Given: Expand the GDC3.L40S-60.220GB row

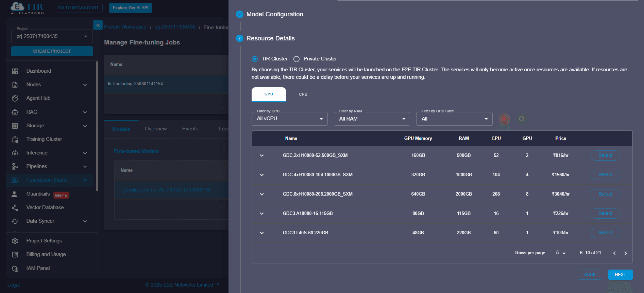Looking at the screenshot, I should click(262, 233).
